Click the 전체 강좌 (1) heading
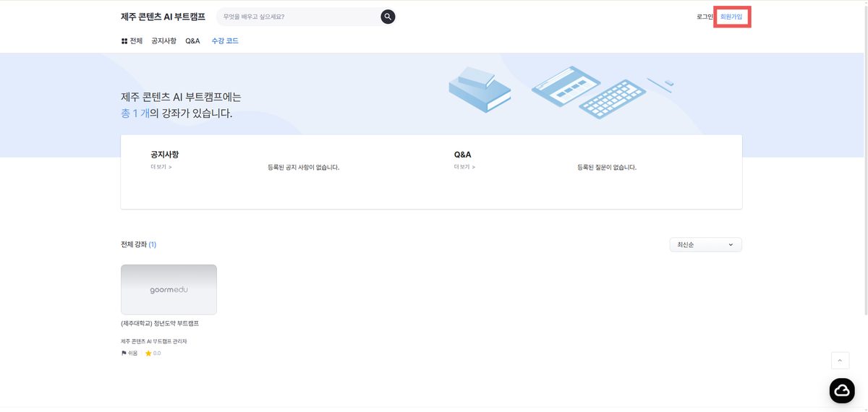Viewport: 868px width, 412px height. (138, 244)
